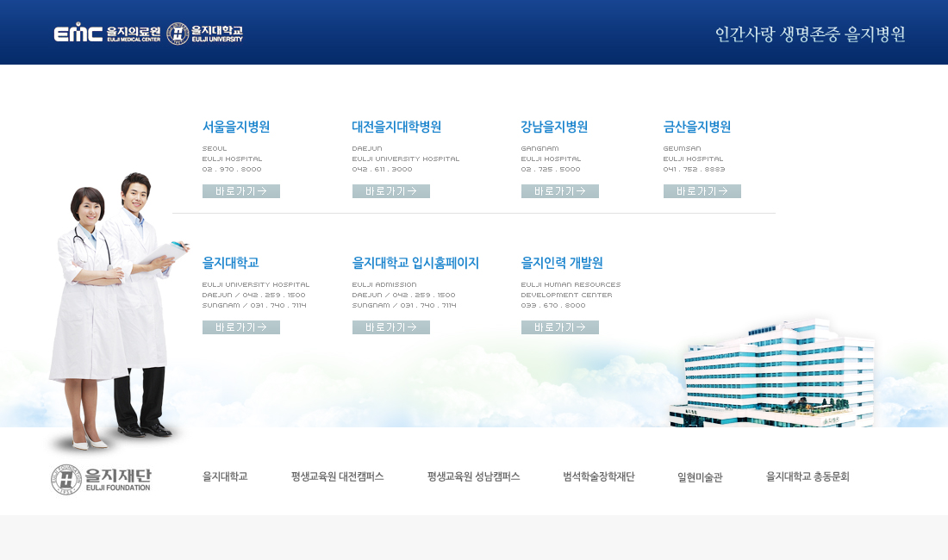Viewport: 948px width, 560px height.
Task: Click the phone number 042 . 611 . 3000
Action: 382,170
